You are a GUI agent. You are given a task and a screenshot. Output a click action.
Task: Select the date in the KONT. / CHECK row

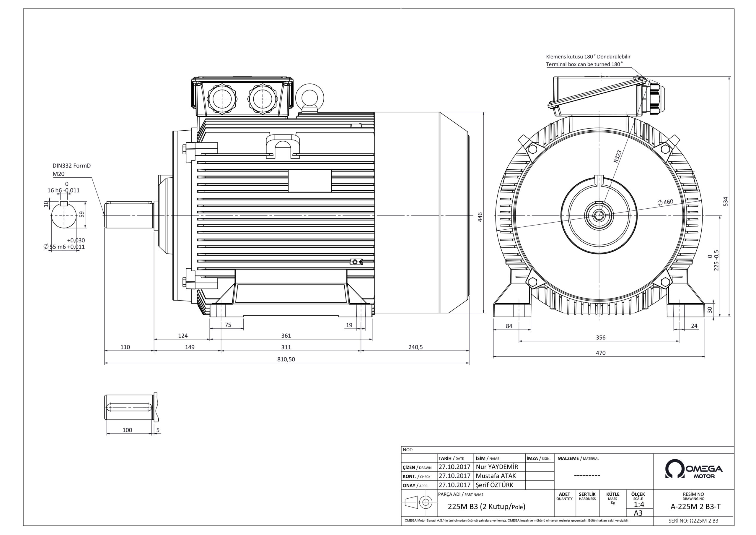[454, 476]
